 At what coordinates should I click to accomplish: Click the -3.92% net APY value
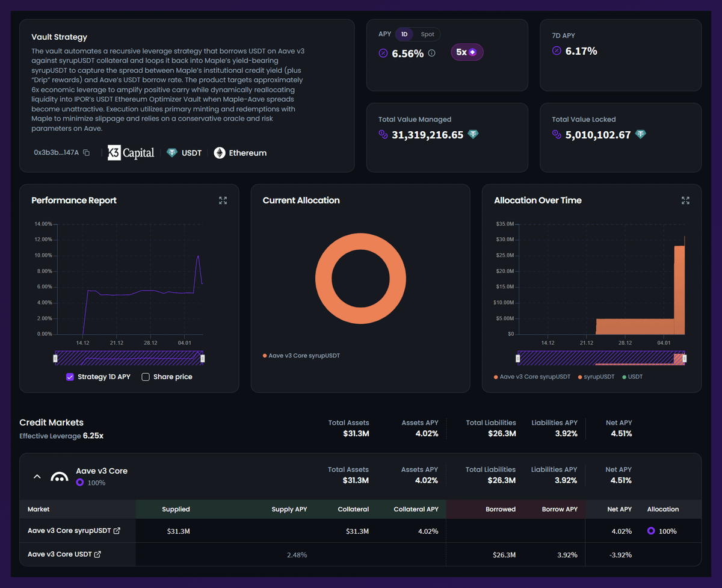coord(619,555)
